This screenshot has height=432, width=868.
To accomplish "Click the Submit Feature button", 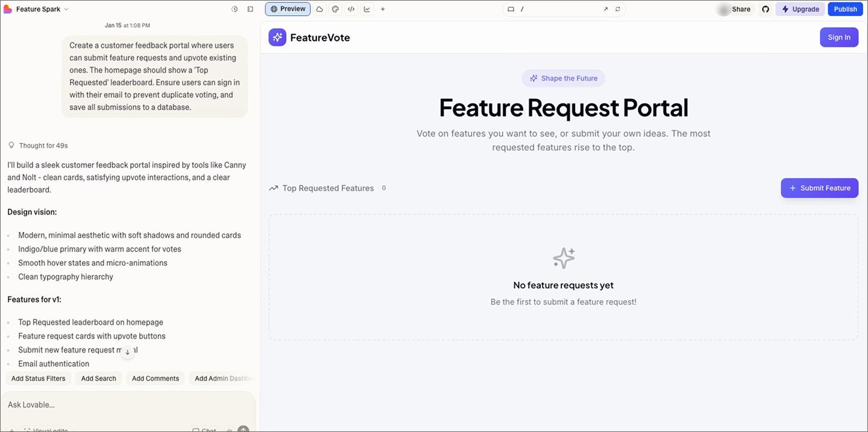I will tap(819, 187).
